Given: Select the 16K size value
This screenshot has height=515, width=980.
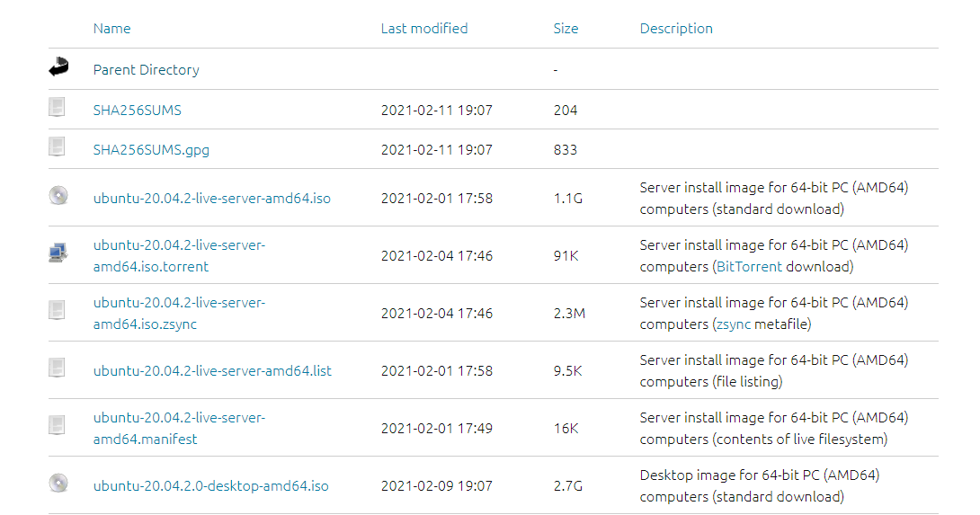Looking at the screenshot, I should pyautogui.click(x=566, y=428).
